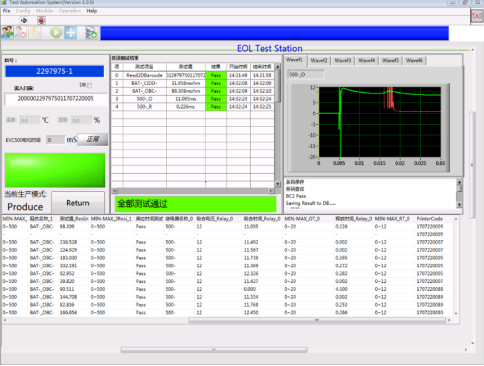Switch to the Wave4 tab
Image resolution: width=484 pixels, height=366 pixels.
(x=367, y=61)
